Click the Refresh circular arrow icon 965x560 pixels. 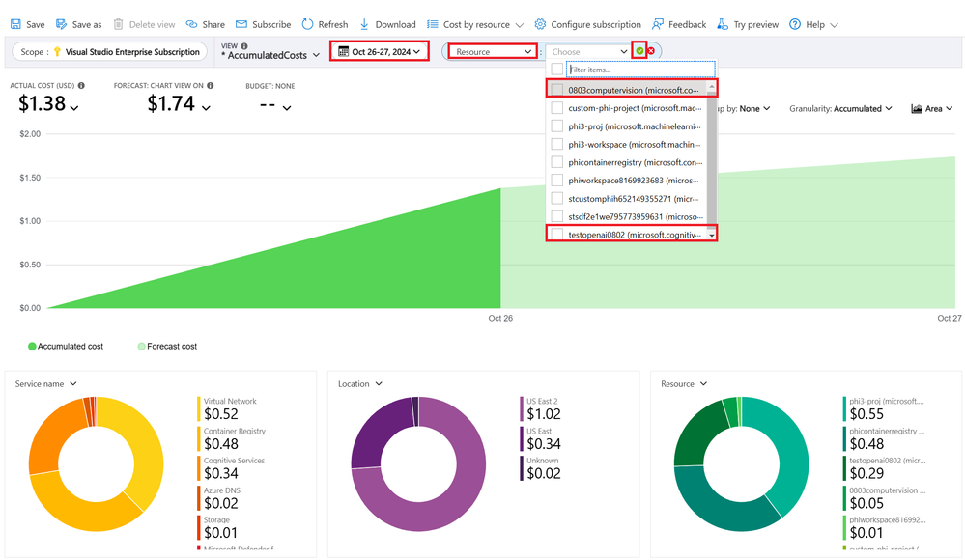click(x=307, y=24)
